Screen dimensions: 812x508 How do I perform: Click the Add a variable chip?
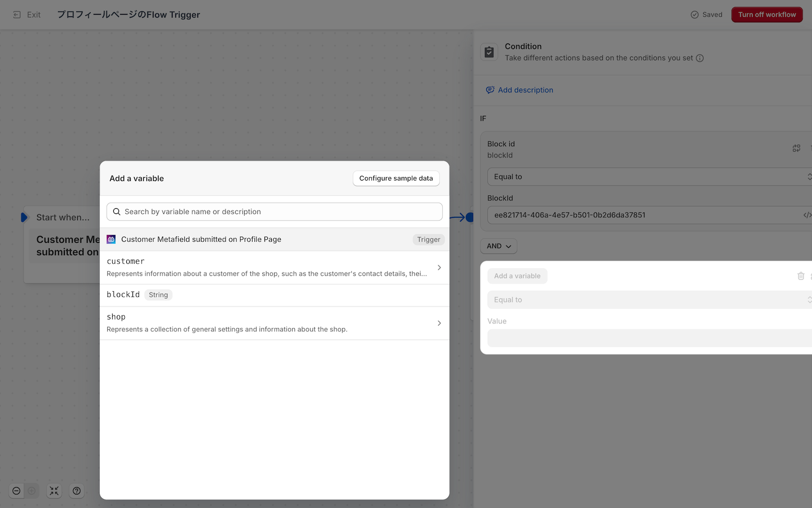click(517, 276)
